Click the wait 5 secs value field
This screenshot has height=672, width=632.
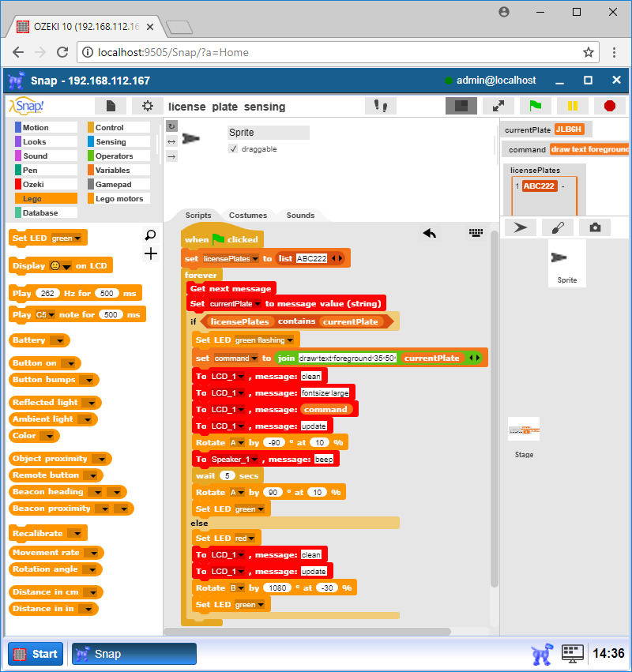pyautogui.click(x=228, y=475)
